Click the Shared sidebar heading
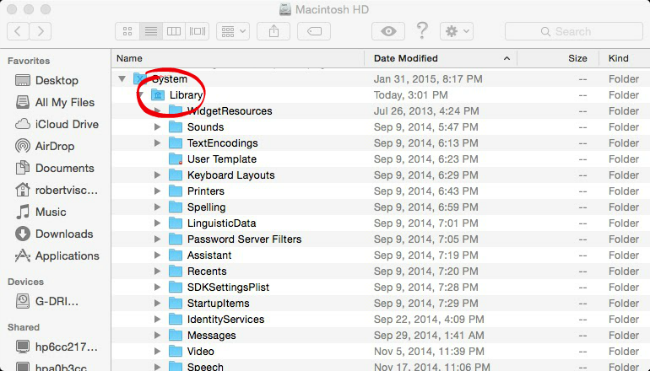Viewport: 650px width, 371px height. pos(23,327)
